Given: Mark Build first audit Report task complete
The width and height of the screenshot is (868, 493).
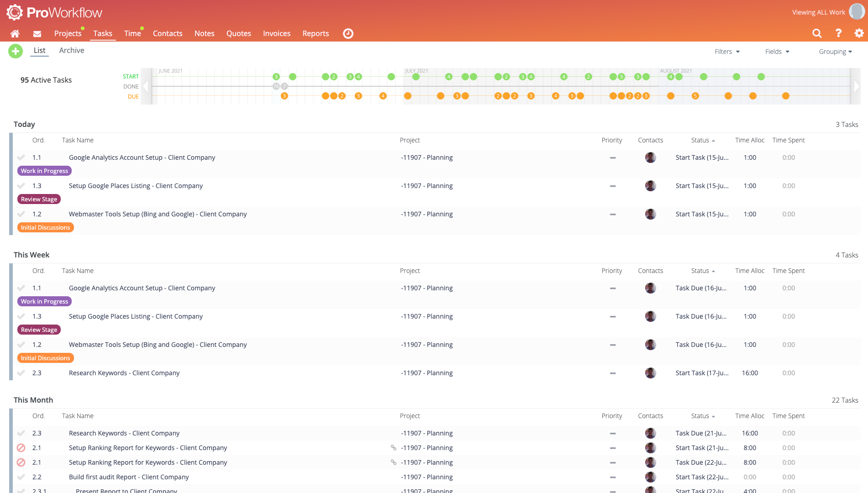Looking at the screenshot, I should (21, 477).
